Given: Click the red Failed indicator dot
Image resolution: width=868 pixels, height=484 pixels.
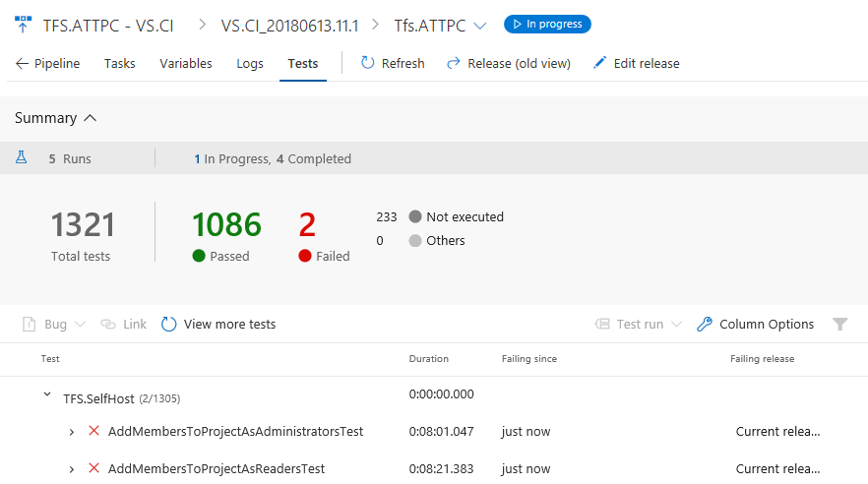Looking at the screenshot, I should 304,256.
